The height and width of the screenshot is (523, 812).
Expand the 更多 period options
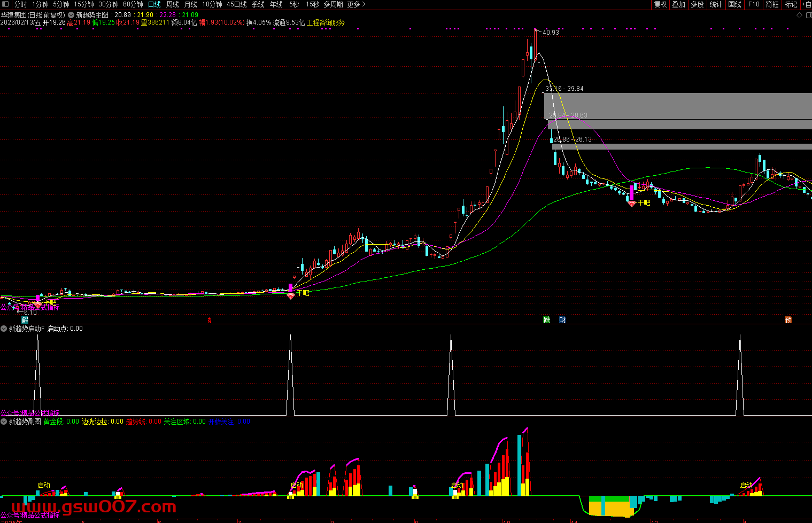(356, 4)
